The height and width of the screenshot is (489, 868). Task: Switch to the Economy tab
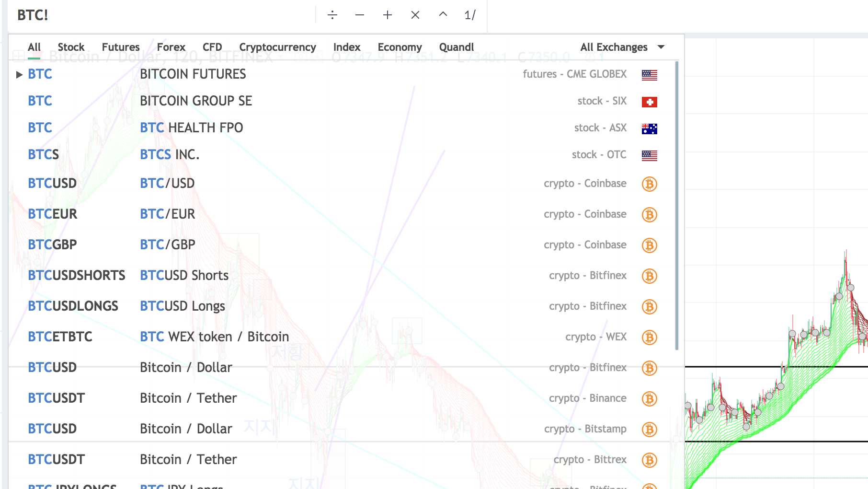400,47
